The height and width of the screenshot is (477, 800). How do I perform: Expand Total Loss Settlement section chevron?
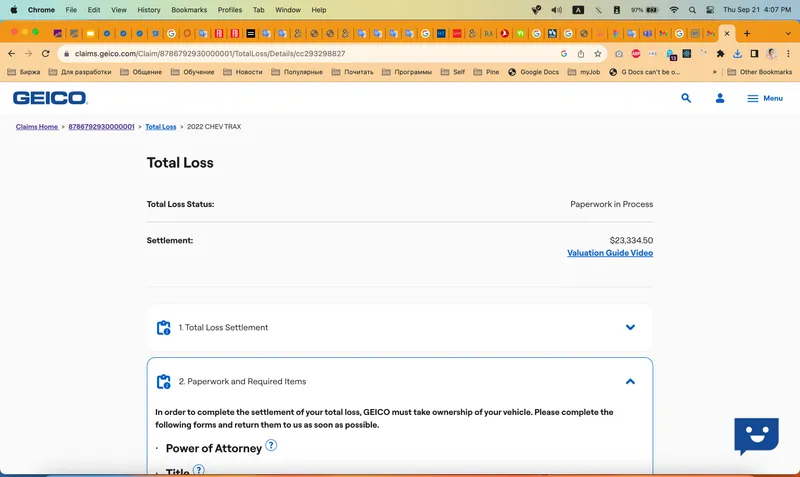630,327
